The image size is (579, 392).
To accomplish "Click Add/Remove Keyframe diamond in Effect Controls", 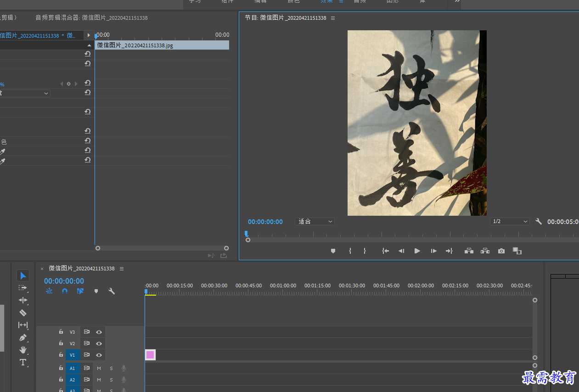I will click(69, 84).
